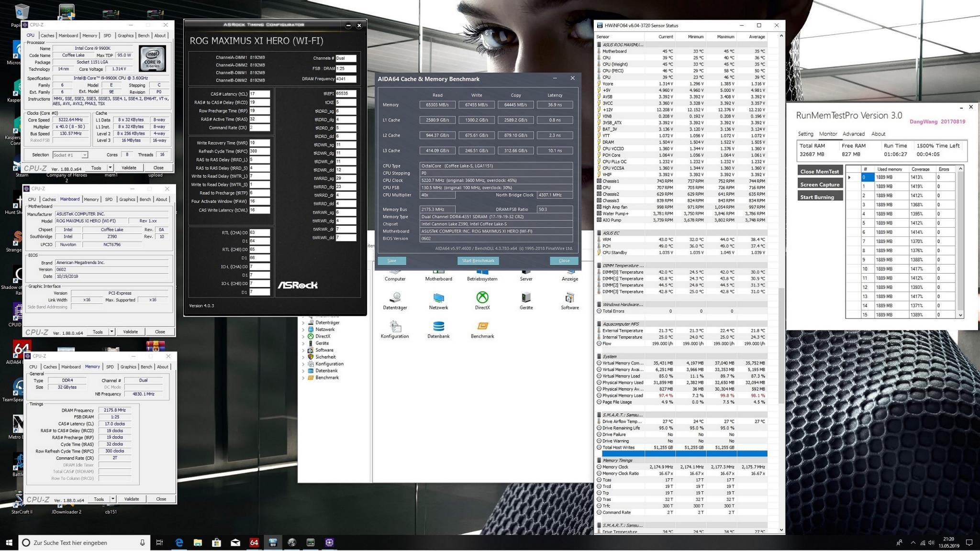Launch Microsoft Edge from the taskbar
The height and width of the screenshot is (551, 980).
[x=179, y=542]
